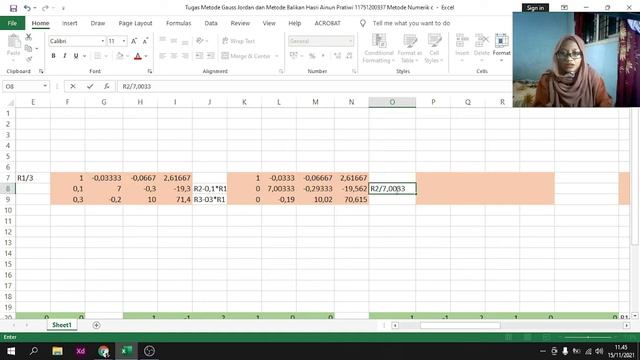Click the percent style icon
The height and width of the screenshot is (360, 640).
312,56
